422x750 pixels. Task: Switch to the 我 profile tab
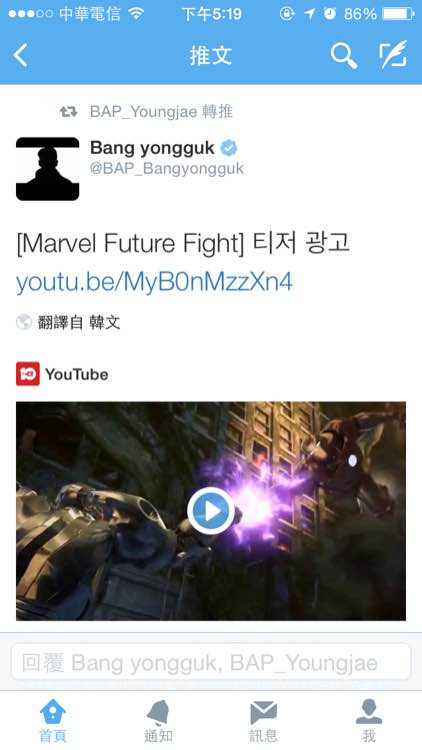point(369,721)
